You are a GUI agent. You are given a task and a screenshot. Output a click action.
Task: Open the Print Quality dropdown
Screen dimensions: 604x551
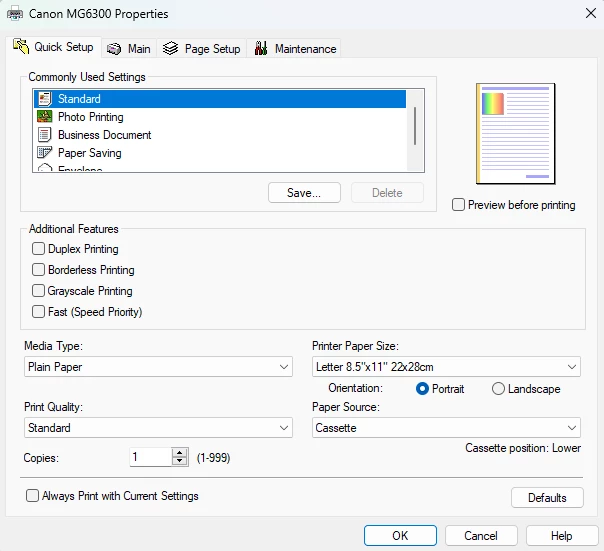pos(158,428)
